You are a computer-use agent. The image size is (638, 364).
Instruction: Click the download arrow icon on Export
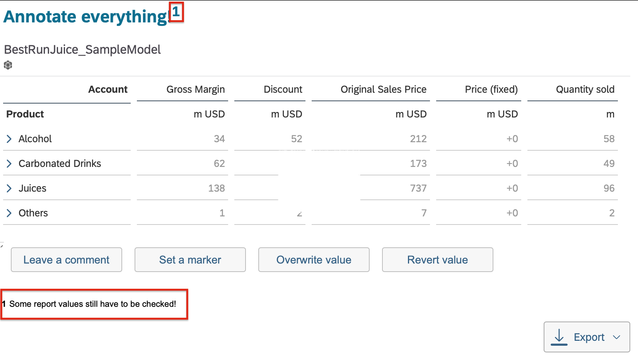[559, 337]
